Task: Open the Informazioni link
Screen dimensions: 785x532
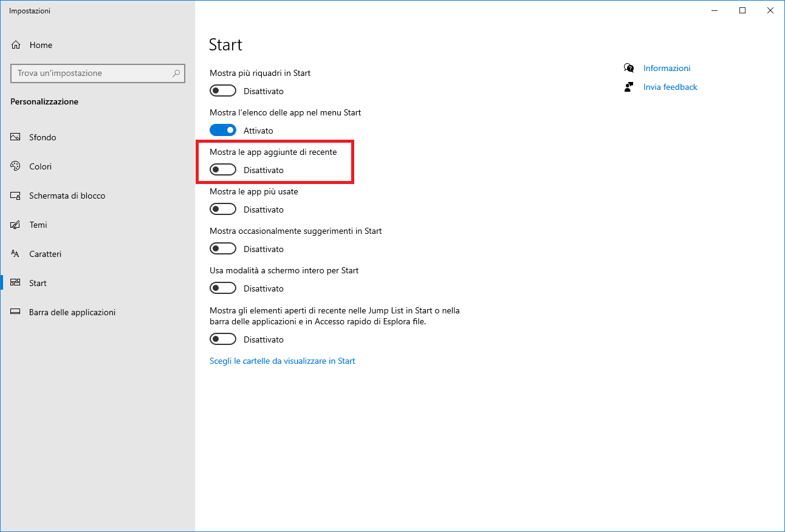Action: tap(667, 68)
